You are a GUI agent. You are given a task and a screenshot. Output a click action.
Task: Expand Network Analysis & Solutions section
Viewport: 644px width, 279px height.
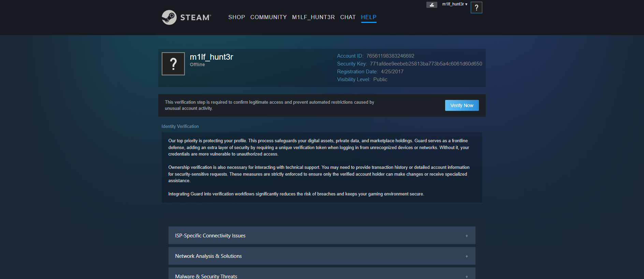(x=322, y=256)
